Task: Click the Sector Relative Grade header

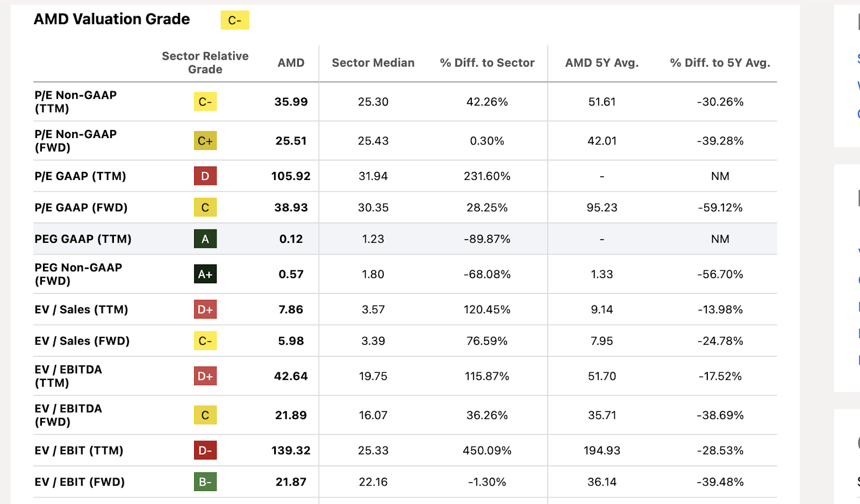Action: [x=205, y=62]
